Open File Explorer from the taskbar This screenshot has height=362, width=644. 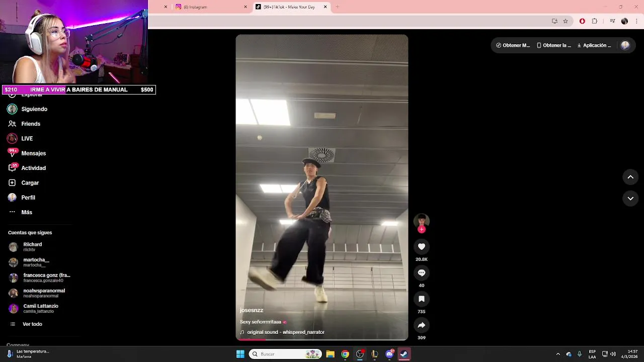pos(330,354)
